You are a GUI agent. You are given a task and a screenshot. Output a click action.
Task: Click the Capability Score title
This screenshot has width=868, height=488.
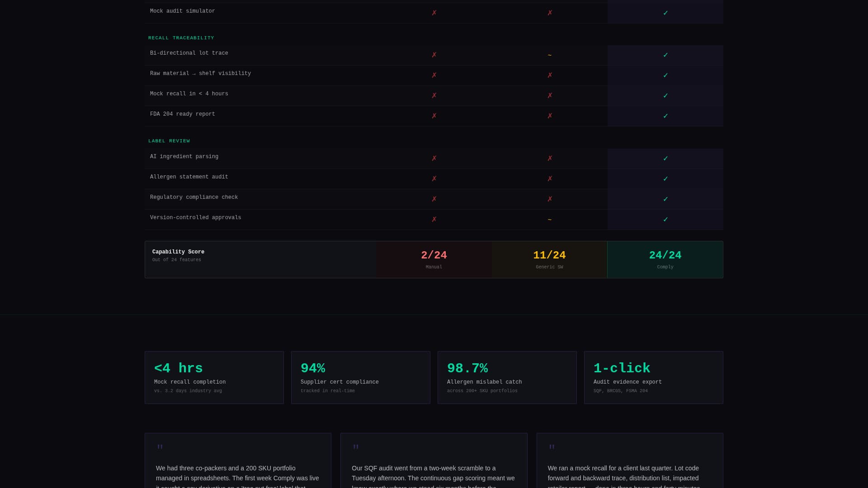coord(178,252)
